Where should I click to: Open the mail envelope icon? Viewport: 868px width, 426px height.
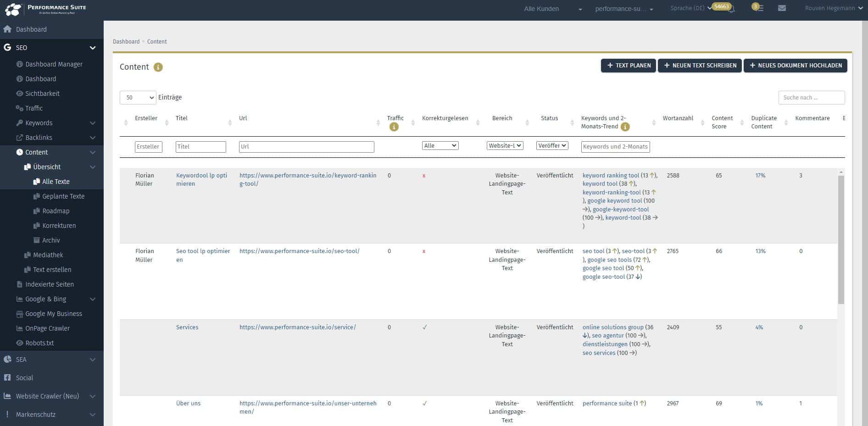click(x=782, y=8)
